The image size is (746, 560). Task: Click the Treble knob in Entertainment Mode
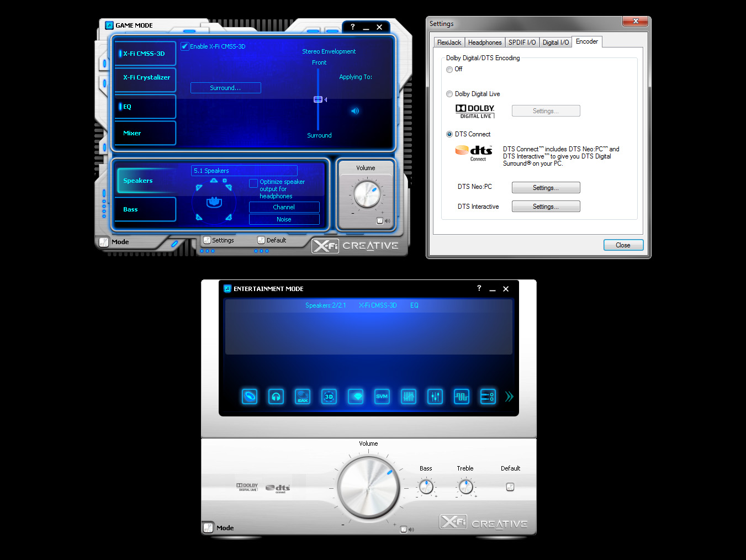pos(465,487)
